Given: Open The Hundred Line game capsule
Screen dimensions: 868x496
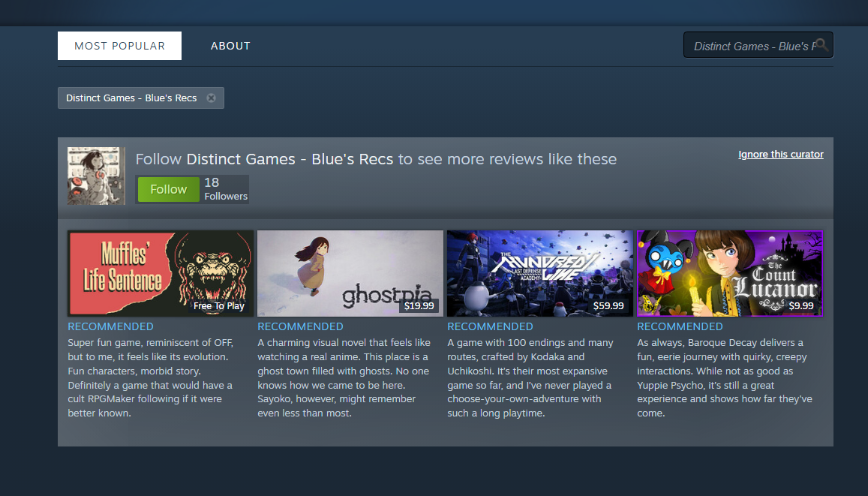Looking at the screenshot, I should 540,273.
